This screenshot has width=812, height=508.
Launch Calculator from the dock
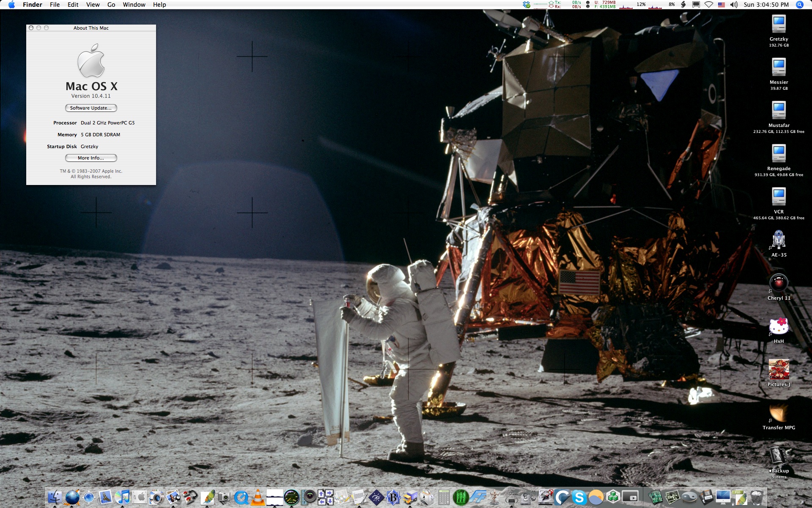click(444, 497)
